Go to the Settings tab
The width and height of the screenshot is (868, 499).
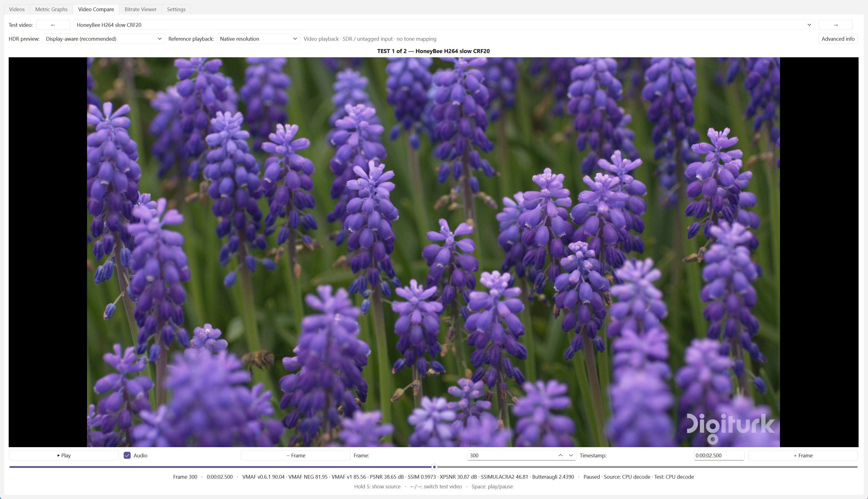click(x=176, y=9)
